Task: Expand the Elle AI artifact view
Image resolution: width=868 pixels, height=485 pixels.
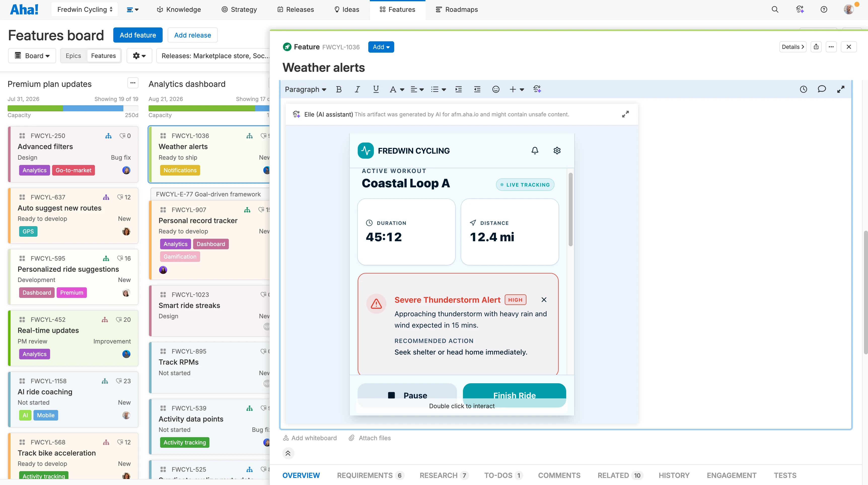Action: pos(625,114)
